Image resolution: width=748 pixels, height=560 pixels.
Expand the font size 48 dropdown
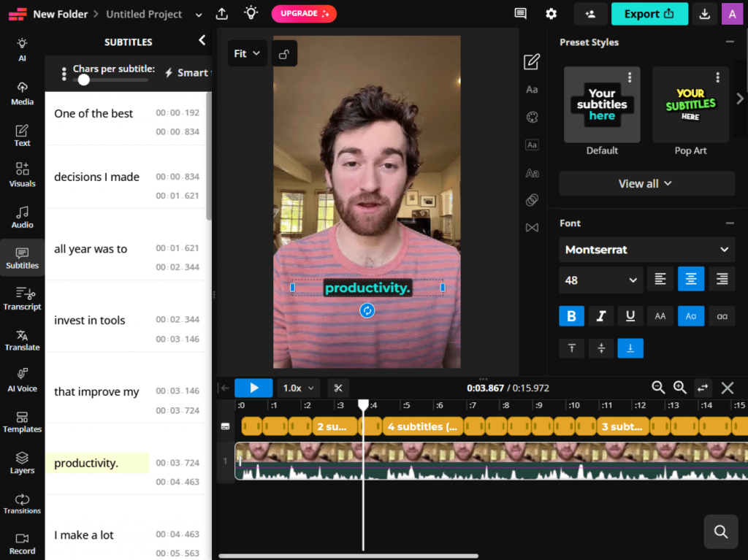(x=600, y=280)
